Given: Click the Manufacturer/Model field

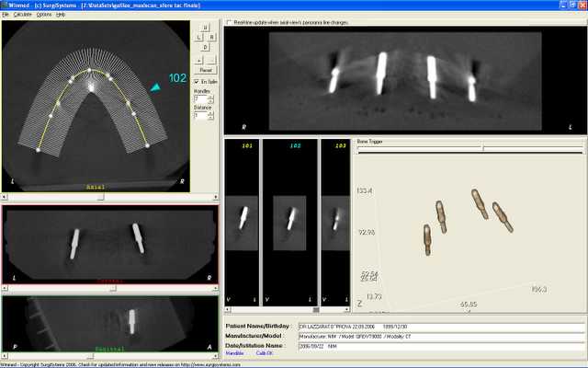Looking at the screenshot, I should (x=441, y=337).
